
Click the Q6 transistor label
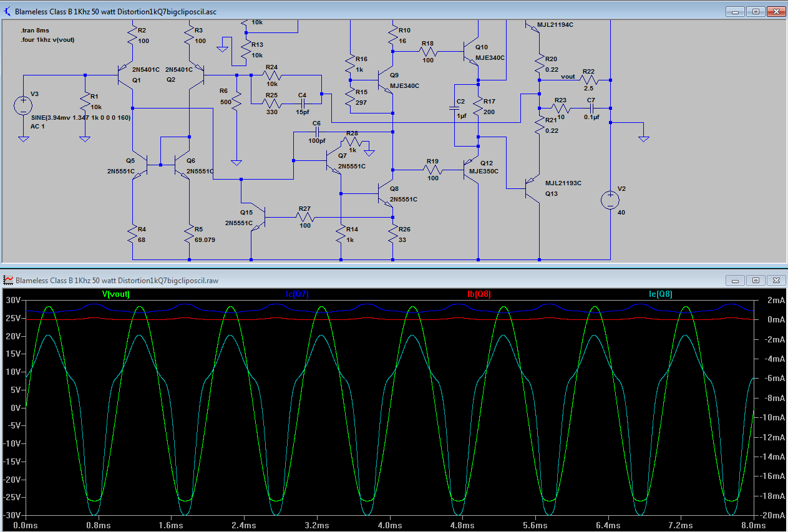tap(190, 160)
